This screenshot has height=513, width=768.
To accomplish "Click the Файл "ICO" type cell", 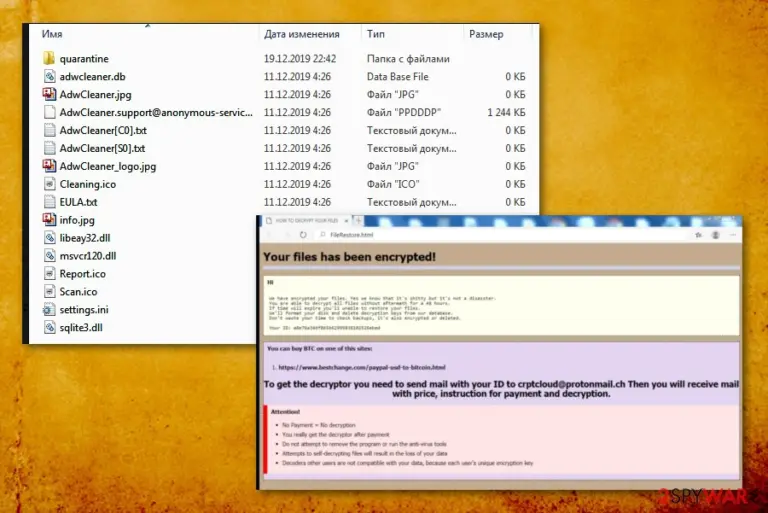I will (x=393, y=184).
